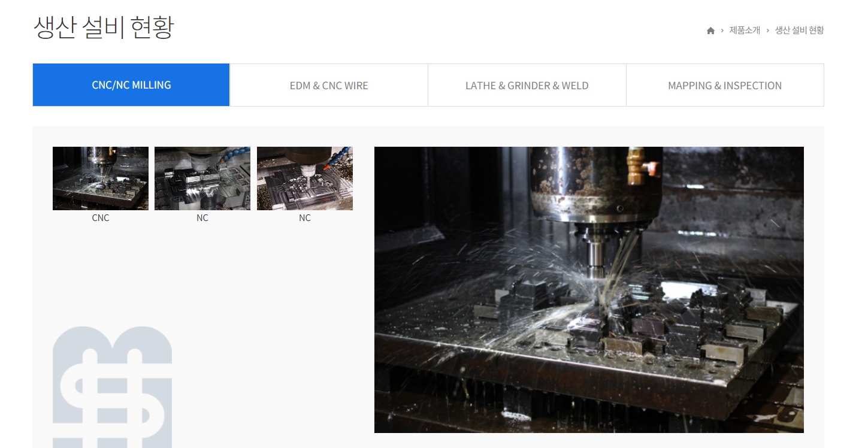This screenshot has width=868, height=448.
Task: Click the 생산 설비 현황 page heading
Action: (x=104, y=28)
